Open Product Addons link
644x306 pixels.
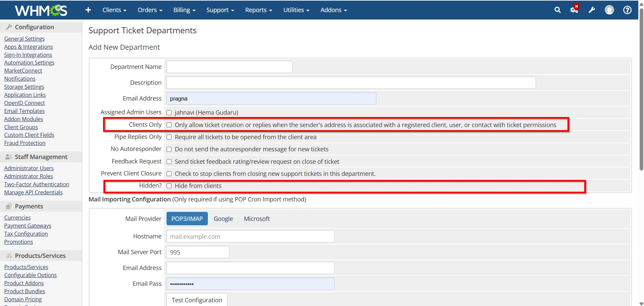click(24, 283)
